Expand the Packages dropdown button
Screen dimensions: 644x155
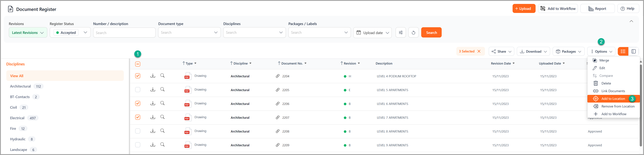pos(568,51)
